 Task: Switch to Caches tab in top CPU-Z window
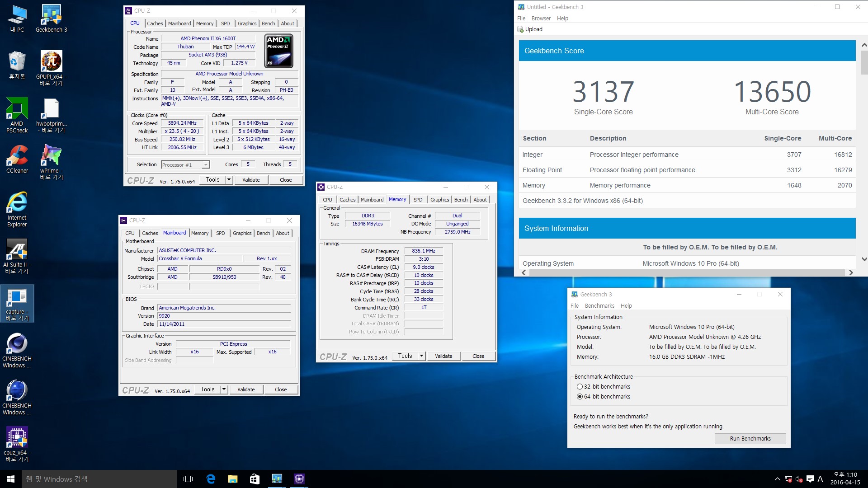(x=155, y=23)
